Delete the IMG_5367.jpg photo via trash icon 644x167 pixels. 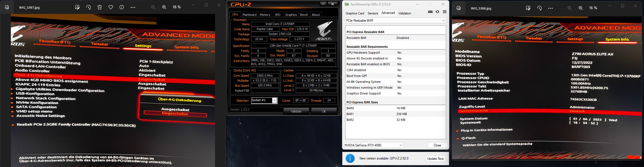coord(100,7)
